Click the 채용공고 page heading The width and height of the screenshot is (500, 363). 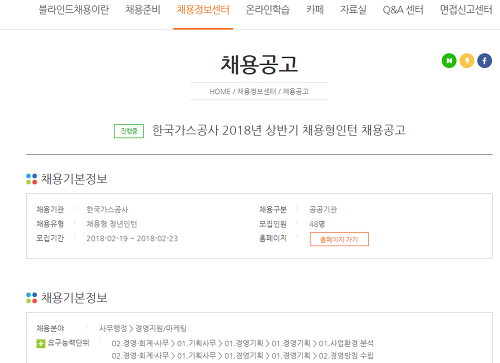[259, 64]
